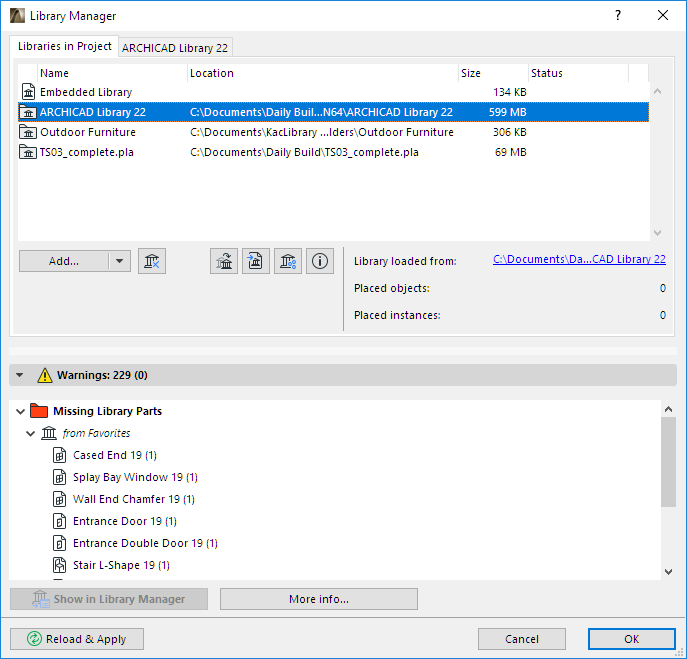687x659 pixels.
Task: Click the Cased End 19 object icon
Action: point(60,455)
